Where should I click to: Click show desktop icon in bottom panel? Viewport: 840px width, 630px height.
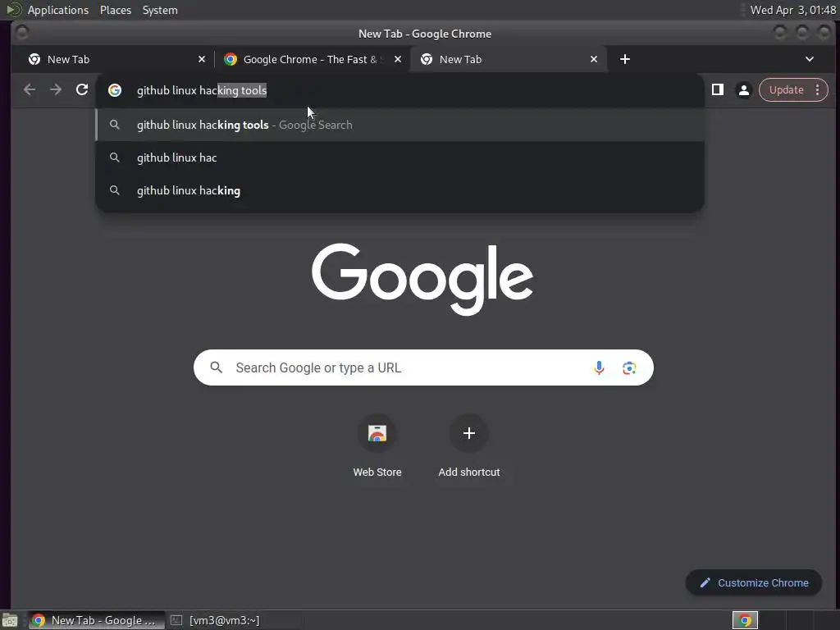(10, 620)
